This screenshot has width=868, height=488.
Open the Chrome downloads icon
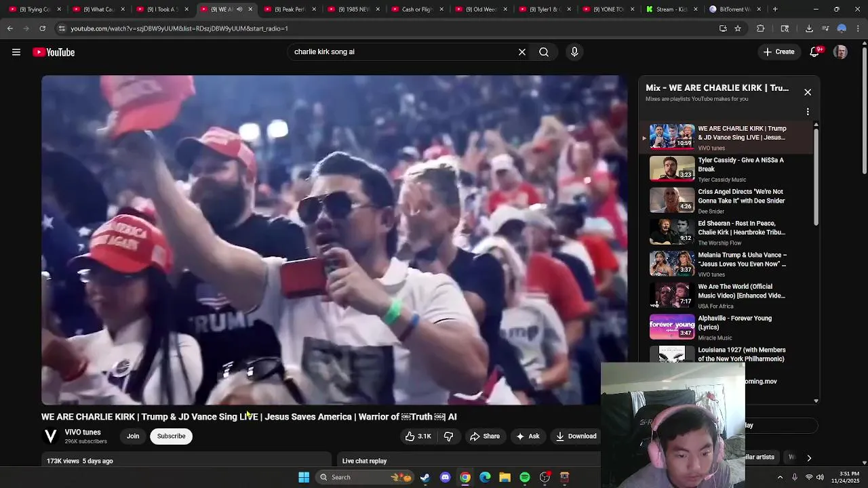click(x=809, y=28)
